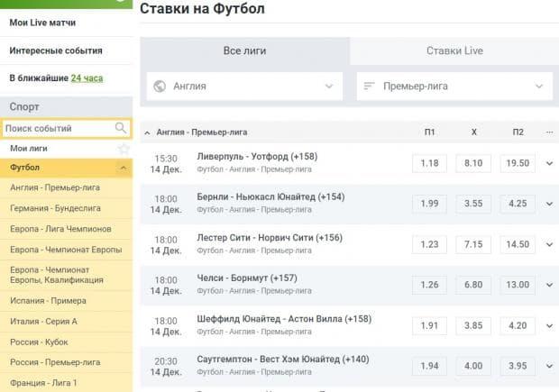Open the Челси - Борнмут (+157) match
This screenshot has height=392, width=559.
coord(247,278)
